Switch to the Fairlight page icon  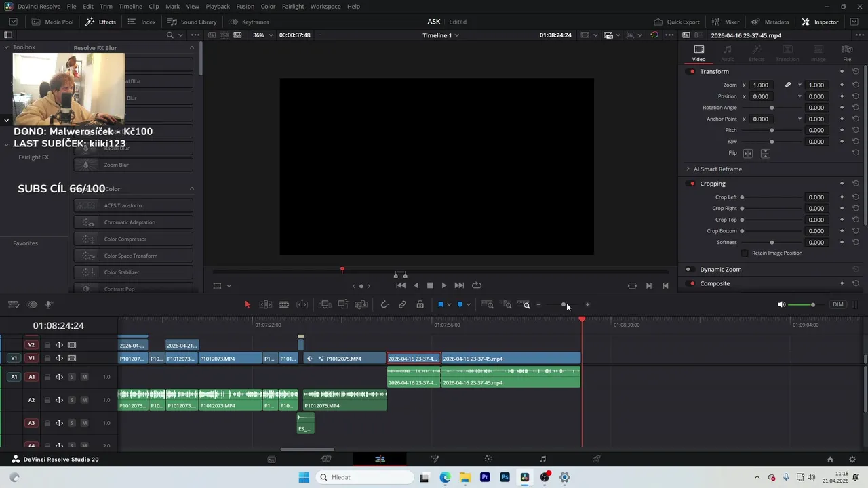coord(542,459)
